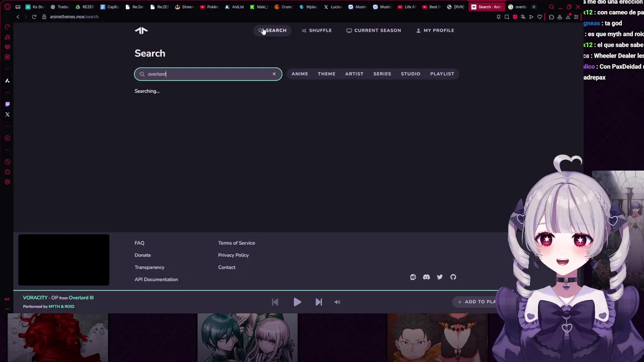Open the FAQ footer link
The height and width of the screenshot is (362, 644).
(139, 243)
